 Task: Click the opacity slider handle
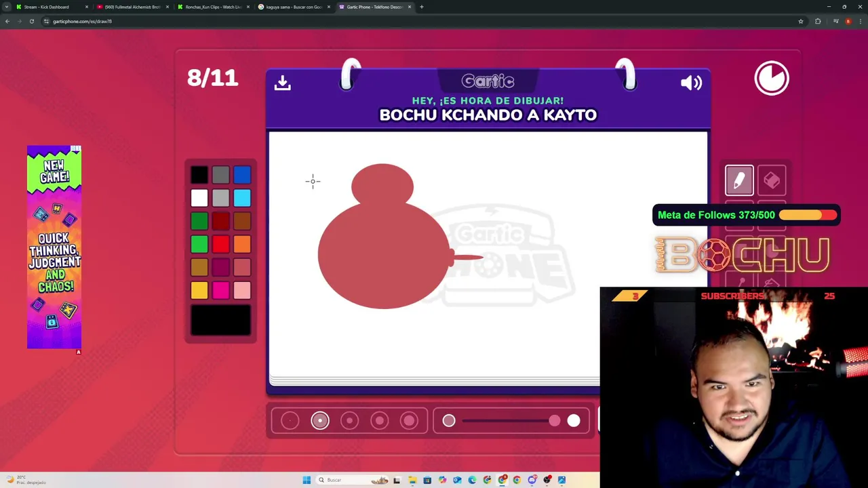555,421
